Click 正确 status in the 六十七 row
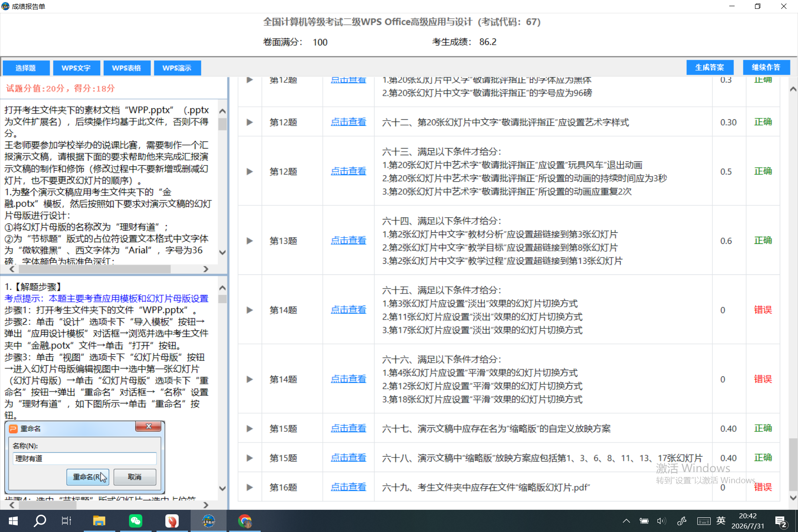798x532 pixels. coord(763,428)
